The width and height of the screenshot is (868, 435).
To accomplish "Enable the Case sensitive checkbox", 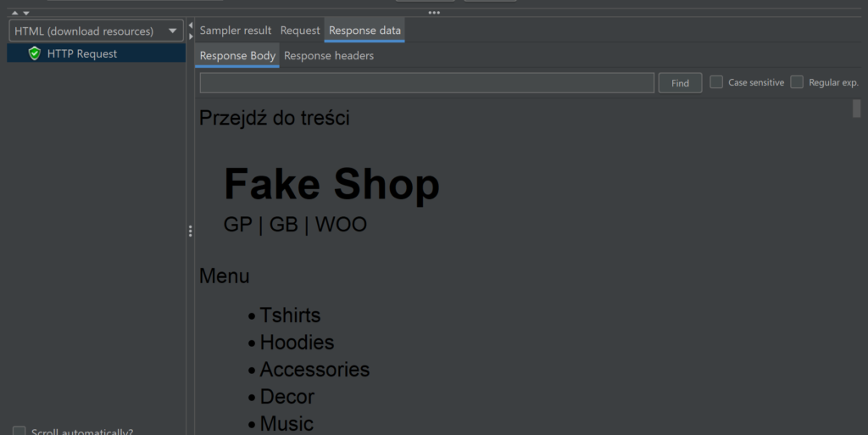I will tap(716, 82).
